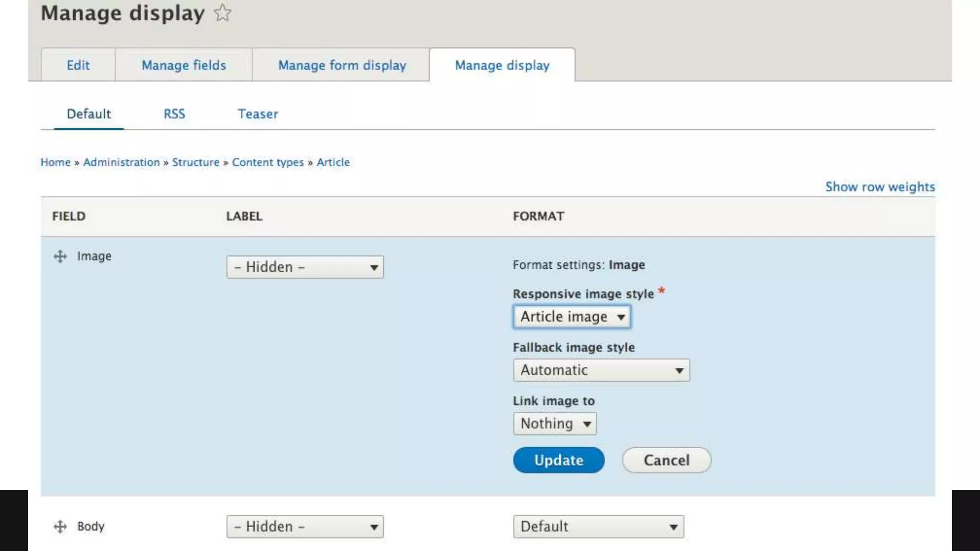The height and width of the screenshot is (551, 980).
Task: Click the Structure breadcrumb link
Action: click(195, 162)
